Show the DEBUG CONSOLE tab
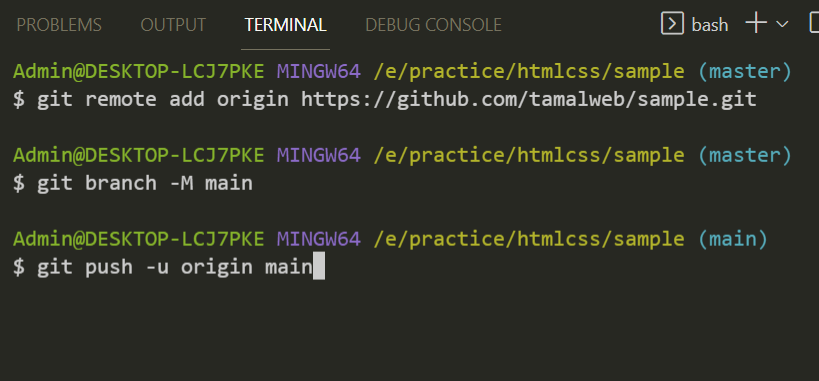 (x=433, y=25)
